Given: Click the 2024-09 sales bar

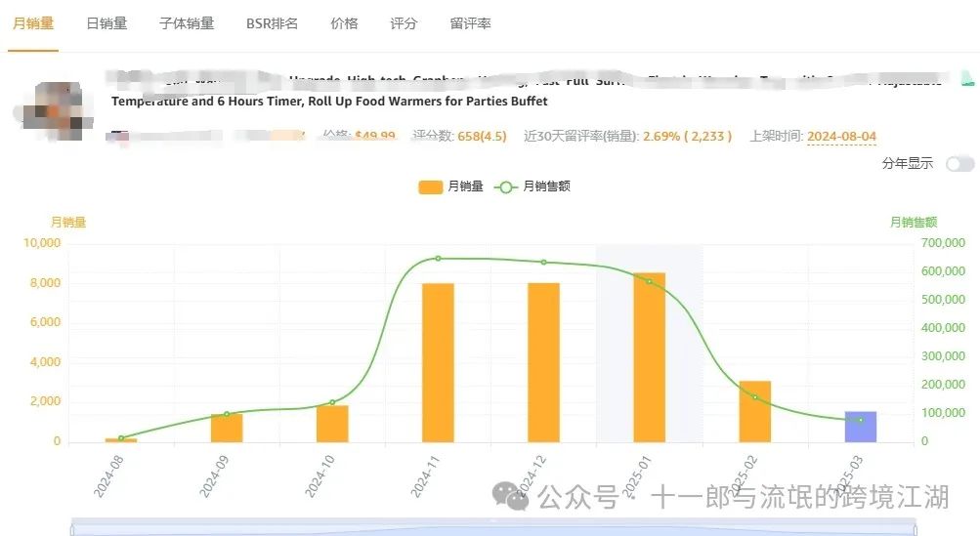Looking at the screenshot, I should pos(227,428).
